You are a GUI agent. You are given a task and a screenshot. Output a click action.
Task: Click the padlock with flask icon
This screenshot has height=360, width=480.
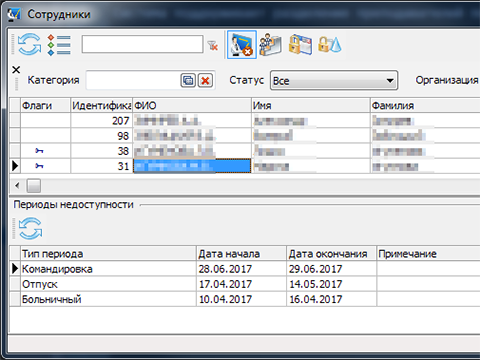329,45
